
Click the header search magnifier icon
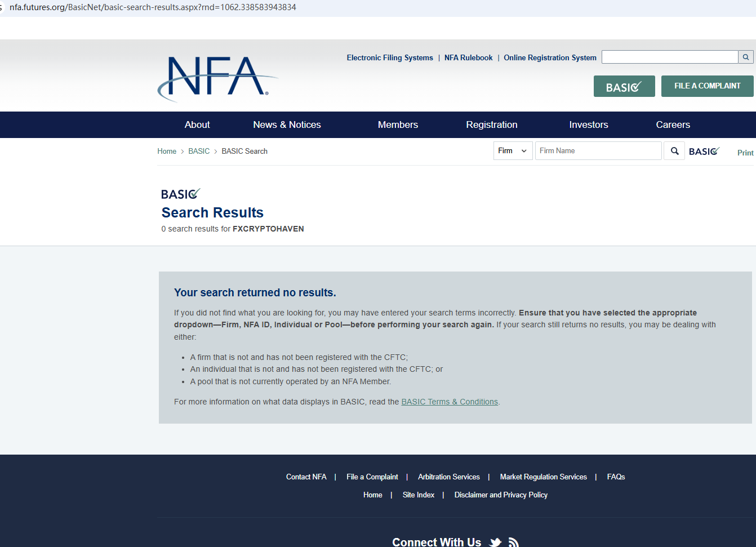point(746,57)
